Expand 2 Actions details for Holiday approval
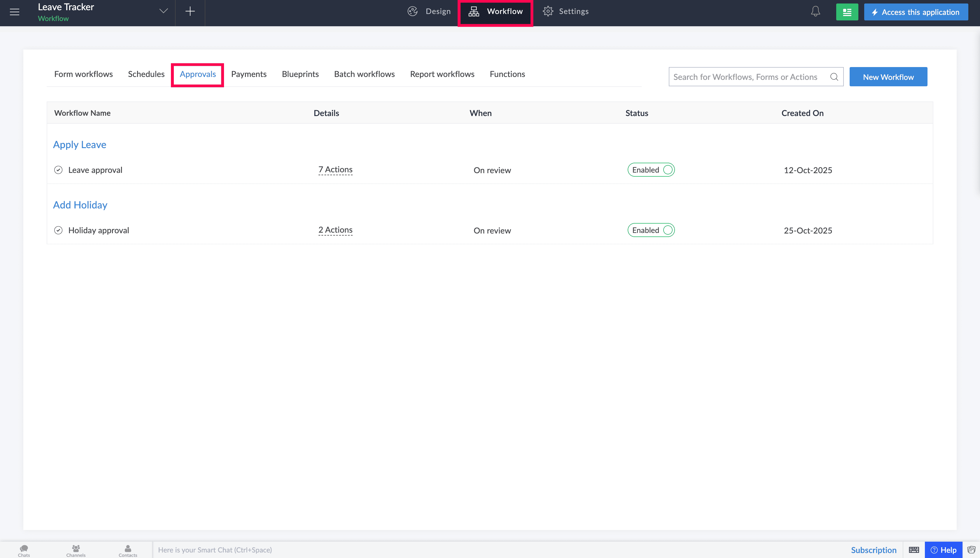The image size is (980, 558). (335, 229)
